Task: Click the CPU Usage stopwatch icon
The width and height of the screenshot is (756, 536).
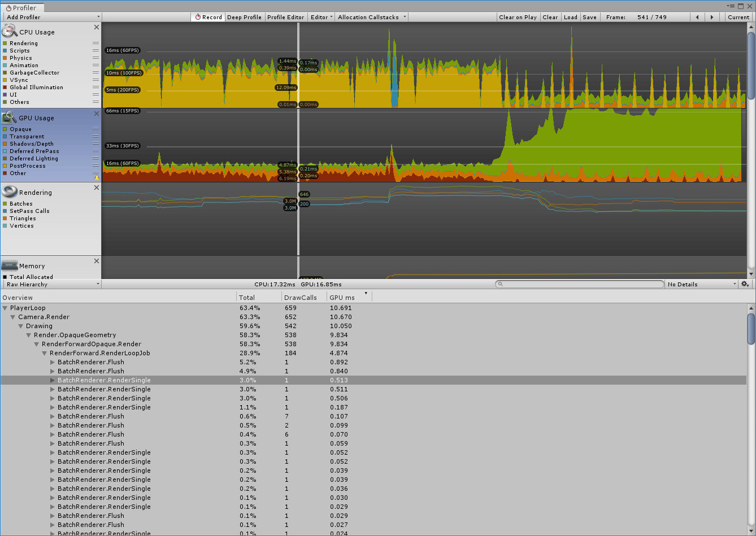Action: [x=10, y=32]
